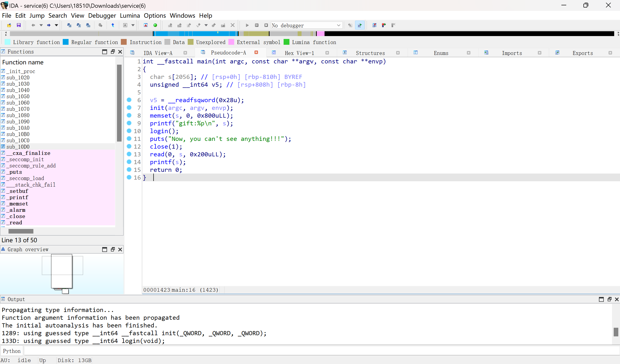Click the convert-to-code toolbar icon
Image resolution: width=620 pixels, height=364 pixels.
click(x=170, y=25)
